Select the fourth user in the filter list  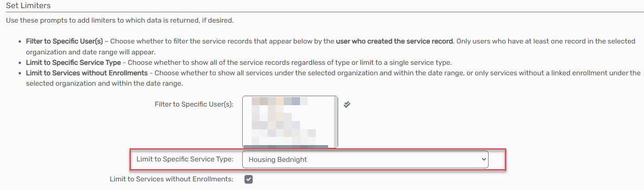(x=275, y=125)
